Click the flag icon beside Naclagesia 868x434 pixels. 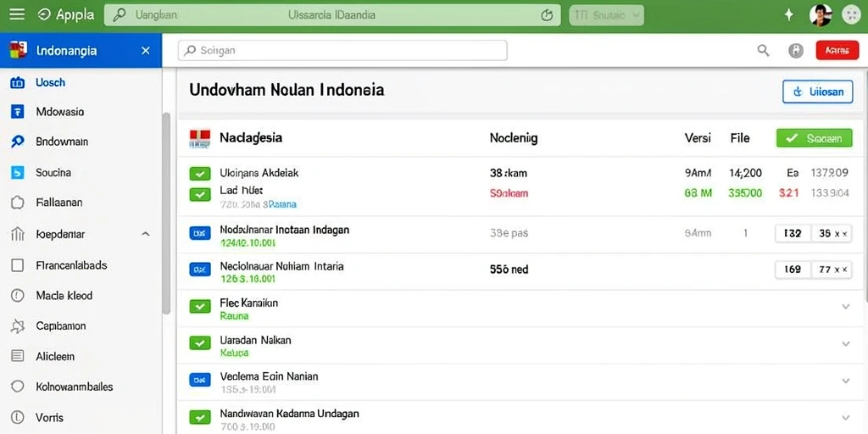tap(200, 138)
